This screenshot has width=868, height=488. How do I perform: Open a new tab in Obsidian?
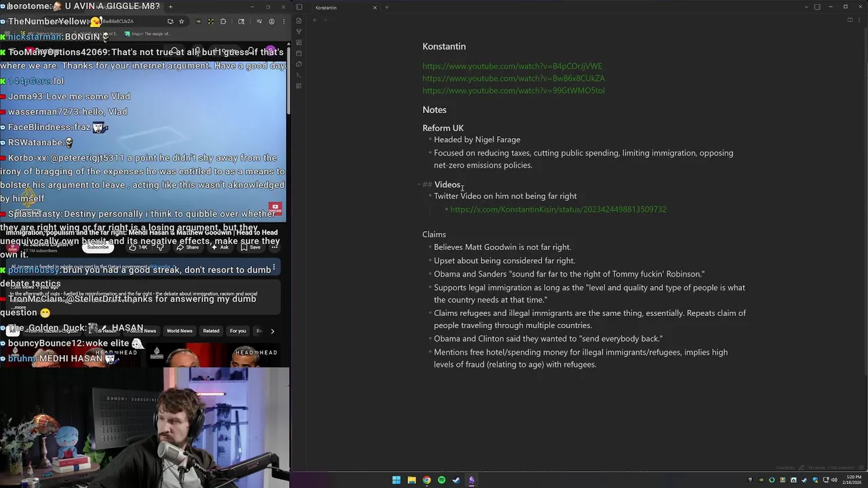(387, 7)
